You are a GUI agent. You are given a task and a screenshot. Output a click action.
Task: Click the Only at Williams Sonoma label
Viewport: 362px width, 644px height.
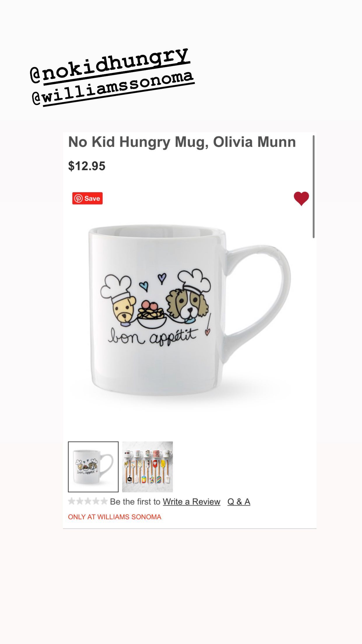(115, 517)
